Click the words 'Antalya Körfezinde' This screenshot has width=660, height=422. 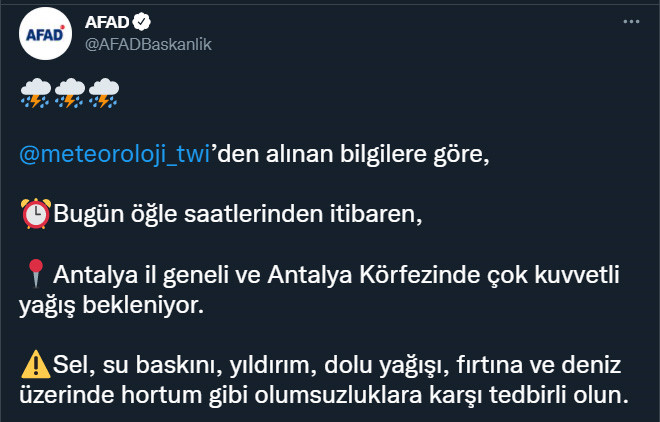click(x=373, y=275)
